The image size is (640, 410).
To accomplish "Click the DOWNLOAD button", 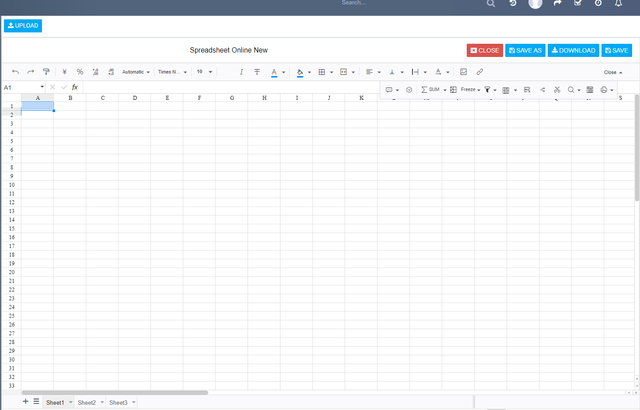I will coord(573,50).
